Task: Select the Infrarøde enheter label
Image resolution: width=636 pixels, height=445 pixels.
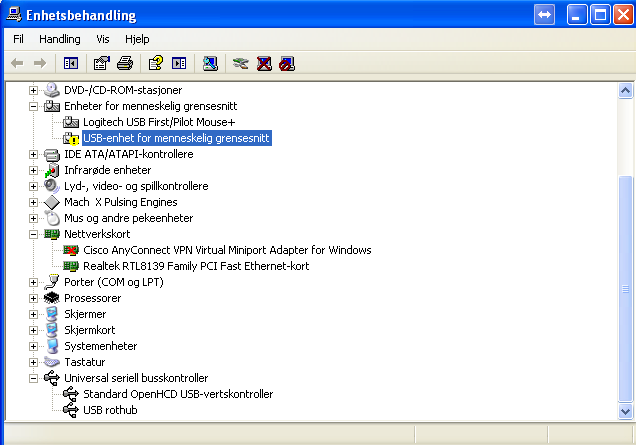Action: pyautogui.click(x=107, y=170)
